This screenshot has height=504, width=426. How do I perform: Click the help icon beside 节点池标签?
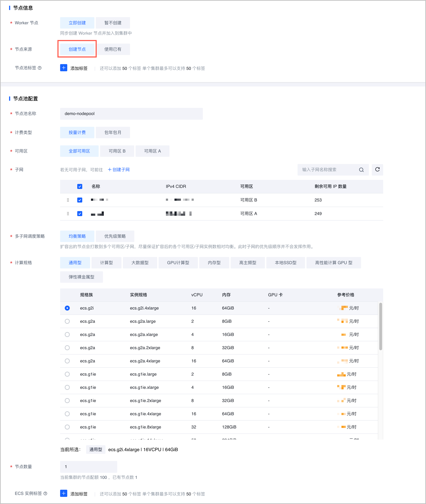[40, 68]
